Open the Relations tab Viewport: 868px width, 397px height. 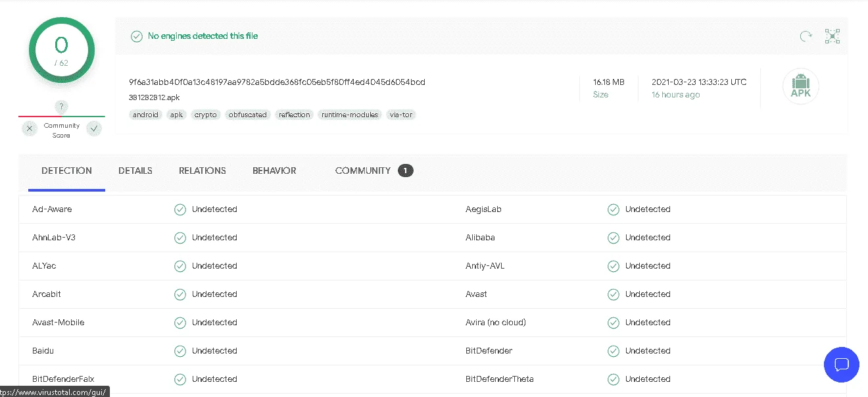pos(203,171)
